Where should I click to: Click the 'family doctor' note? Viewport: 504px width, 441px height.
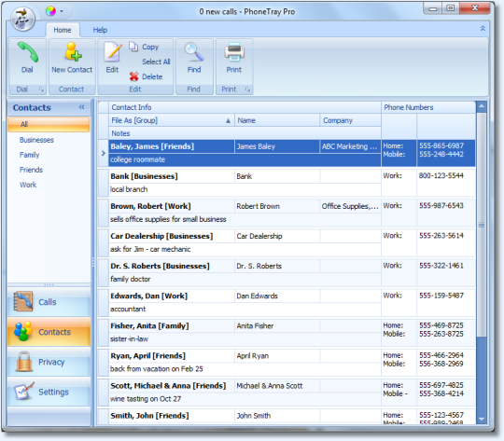click(x=130, y=279)
